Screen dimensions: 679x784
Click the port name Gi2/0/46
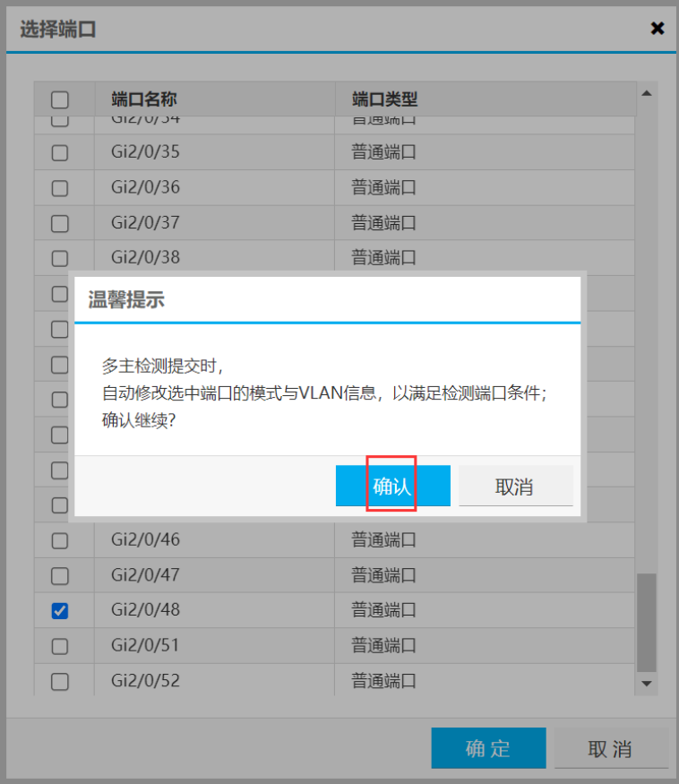[x=145, y=540]
